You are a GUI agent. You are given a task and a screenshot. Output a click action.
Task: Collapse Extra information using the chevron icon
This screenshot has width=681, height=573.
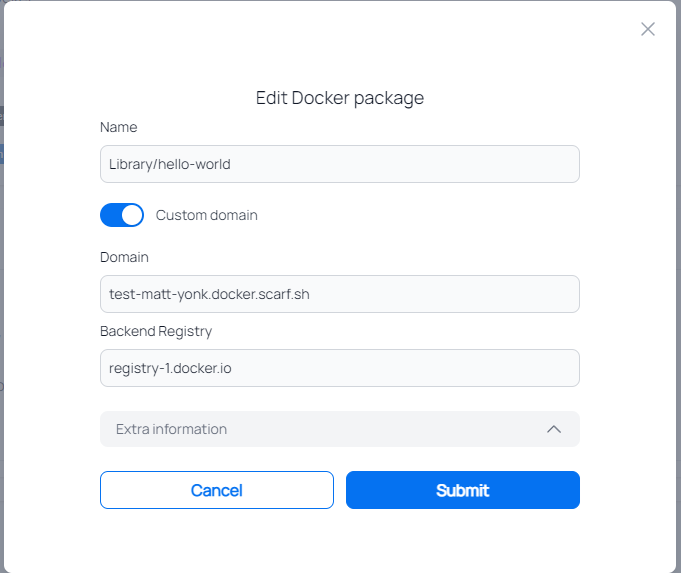[554, 429]
